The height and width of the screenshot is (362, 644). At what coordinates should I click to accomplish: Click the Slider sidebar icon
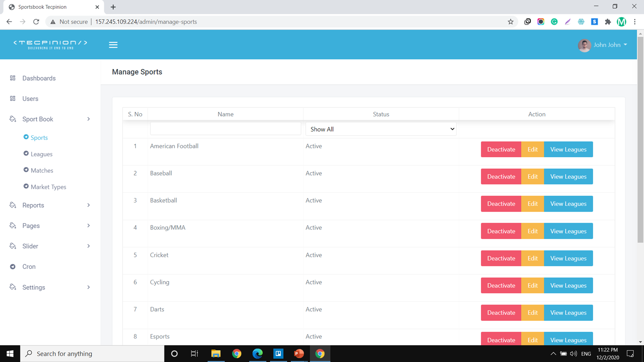point(13,246)
